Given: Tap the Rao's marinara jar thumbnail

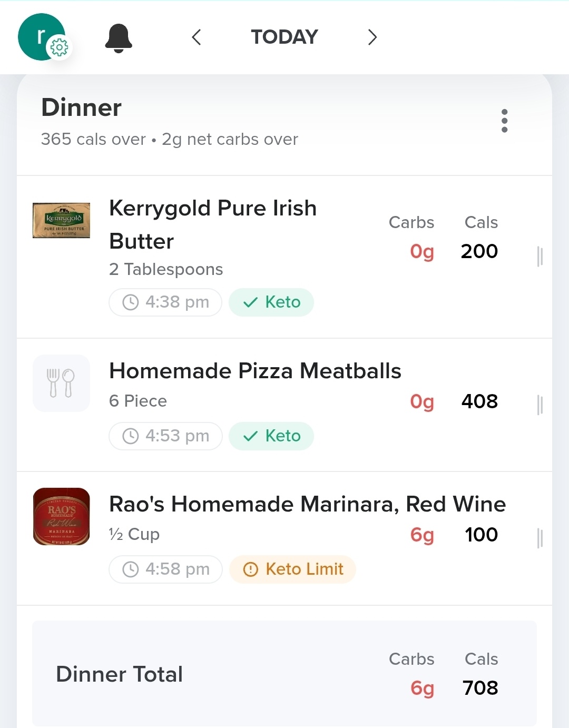Looking at the screenshot, I should click(x=61, y=516).
